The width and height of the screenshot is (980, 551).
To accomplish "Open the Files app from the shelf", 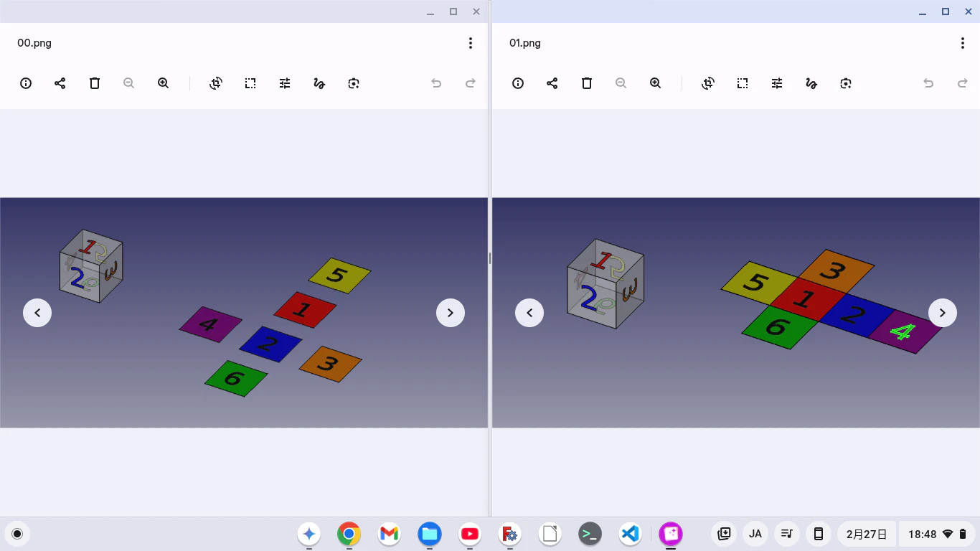I will coord(430,534).
